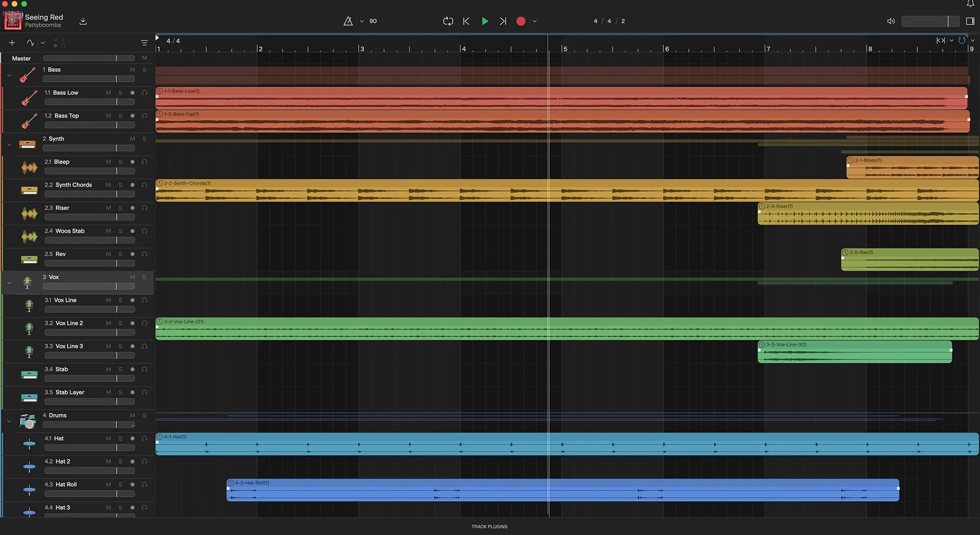The width and height of the screenshot is (980, 535).
Task: Toggle loop playback mode
Action: click(448, 21)
